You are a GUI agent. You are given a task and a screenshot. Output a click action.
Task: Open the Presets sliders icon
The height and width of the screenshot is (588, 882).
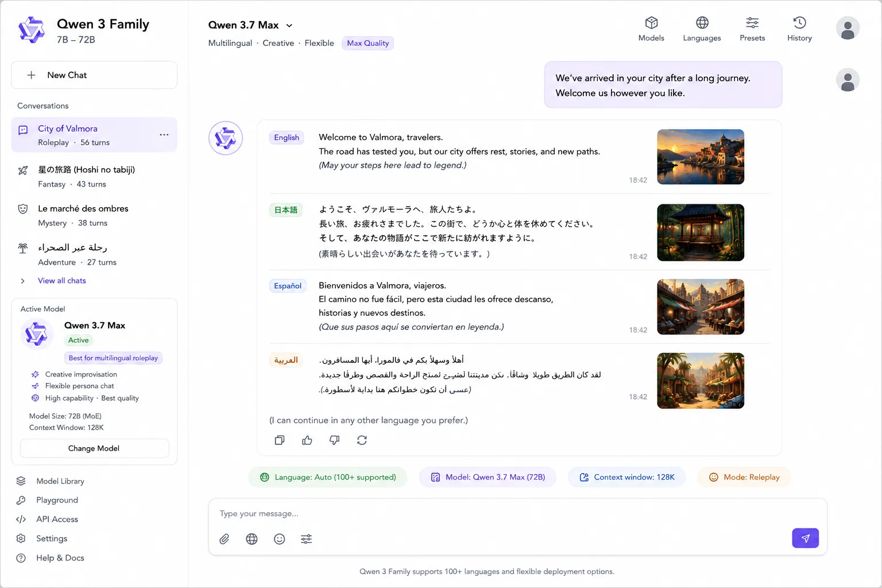[752, 23]
